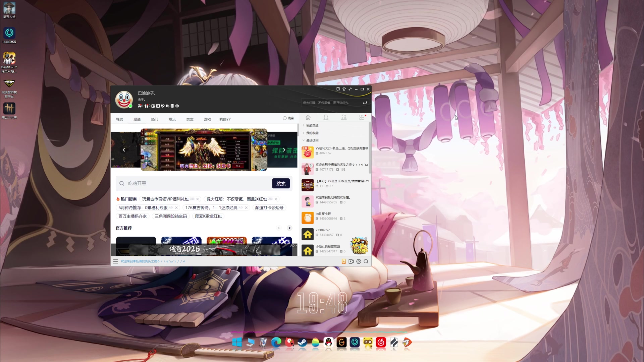The width and height of the screenshot is (644, 362).
Task: Open the gift icon with badge 9
Action: (x=147, y=106)
